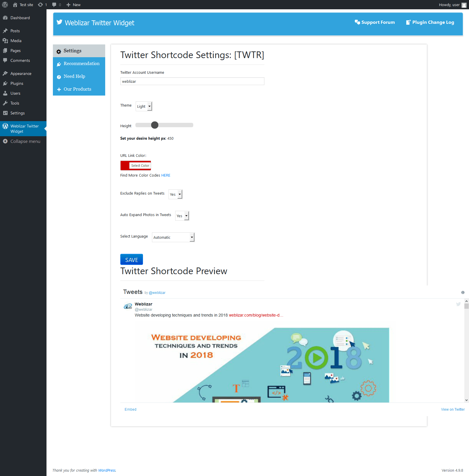
Task: Click the Dashboard gauge icon
Action: [5, 18]
